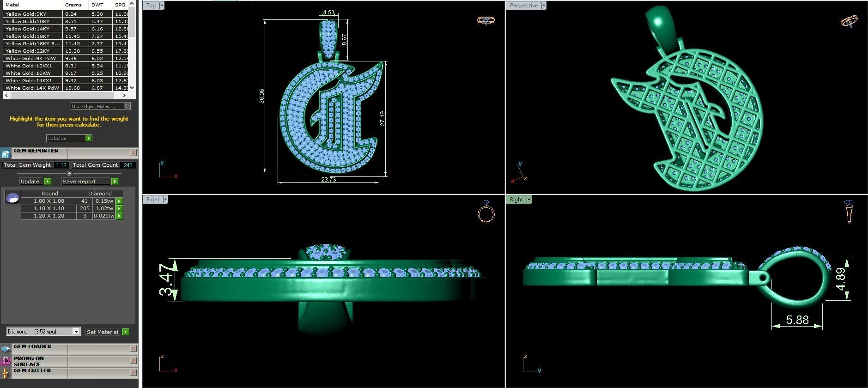Click the 5.88 dimension in Right view
Image resolution: width=868 pixels, height=388 pixels.
[x=797, y=320]
